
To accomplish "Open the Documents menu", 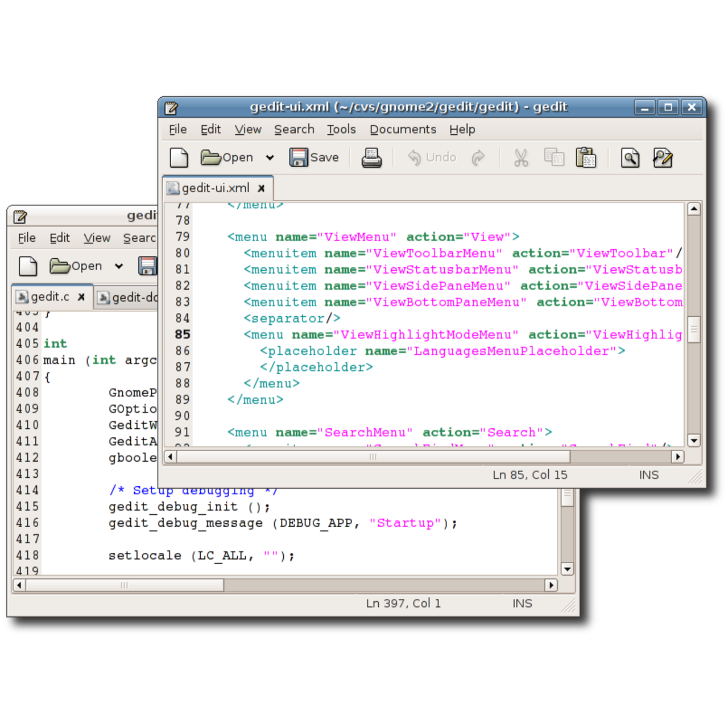I will tap(403, 130).
